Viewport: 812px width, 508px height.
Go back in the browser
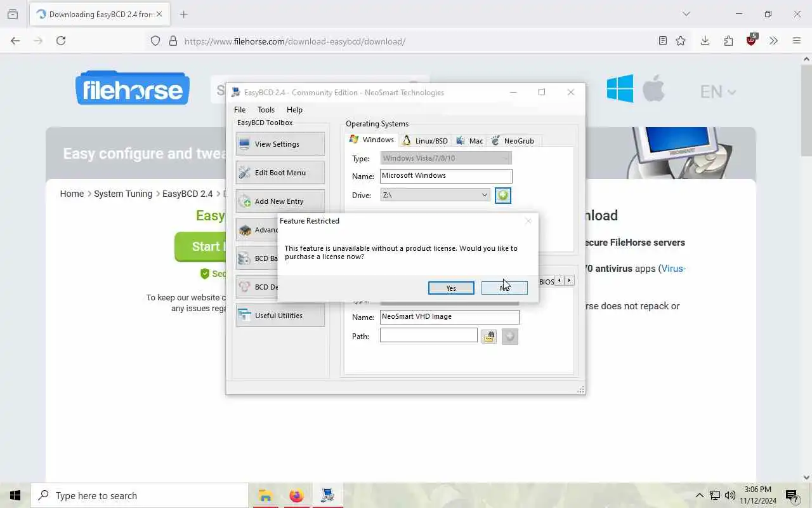(x=15, y=41)
